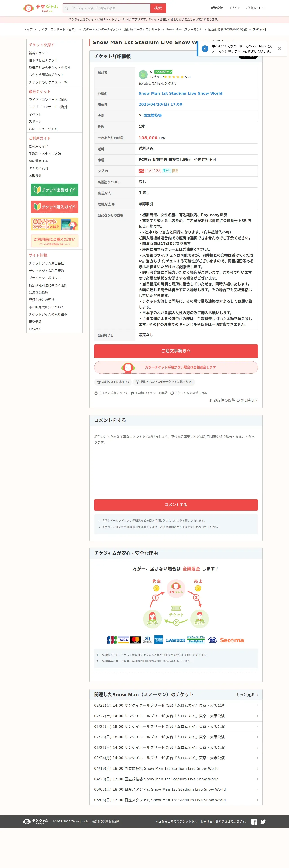The image size is (289, 868).
Task: Open 不正転売禁止法について in the sidebar
Action: (x=46, y=307)
